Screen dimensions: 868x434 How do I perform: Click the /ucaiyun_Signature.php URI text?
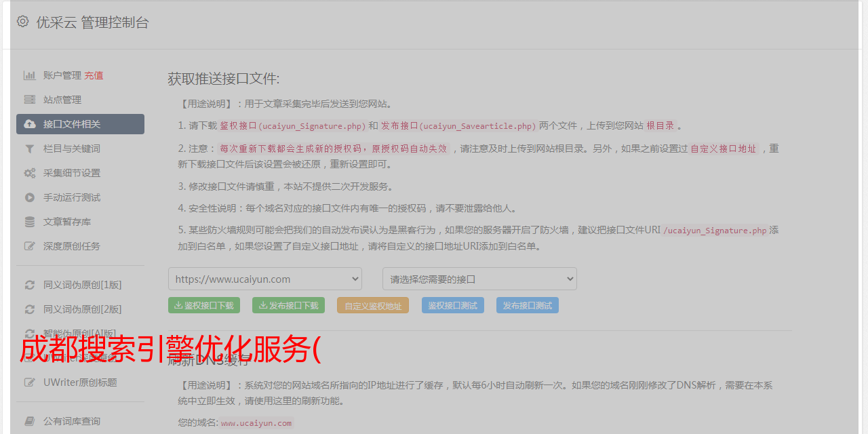click(715, 230)
